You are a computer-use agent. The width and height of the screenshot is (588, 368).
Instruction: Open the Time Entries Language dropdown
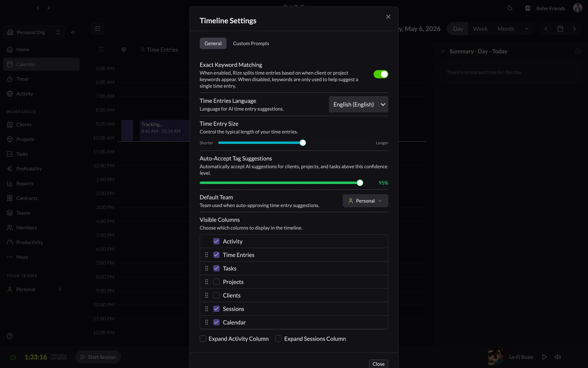click(358, 104)
